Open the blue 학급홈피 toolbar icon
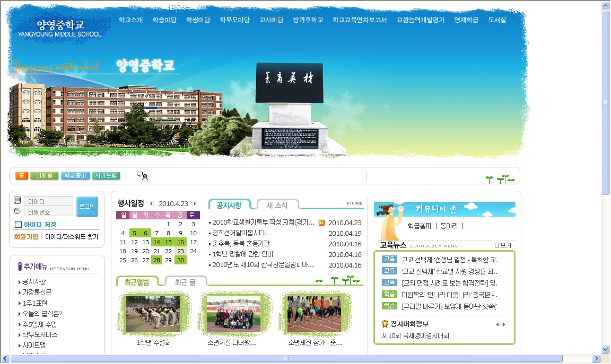The image size is (611, 364). pyautogui.click(x=75, y=176)
